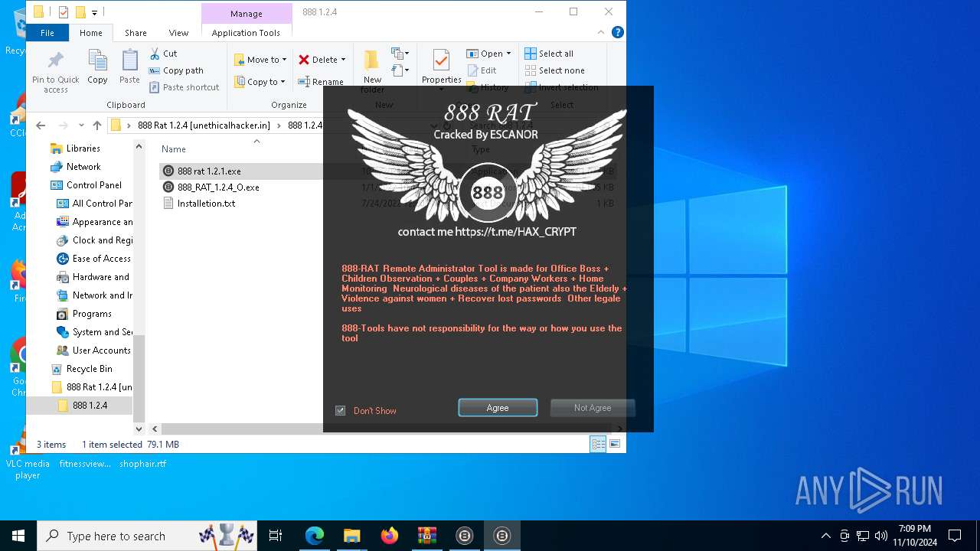Select User Accounts in navigation pane

[x=101, y=350]
